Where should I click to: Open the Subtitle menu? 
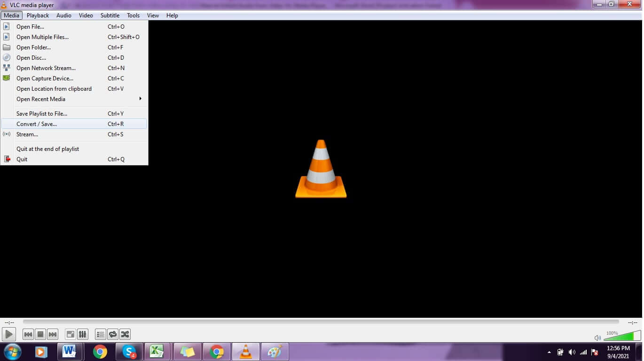pos(110,15)
